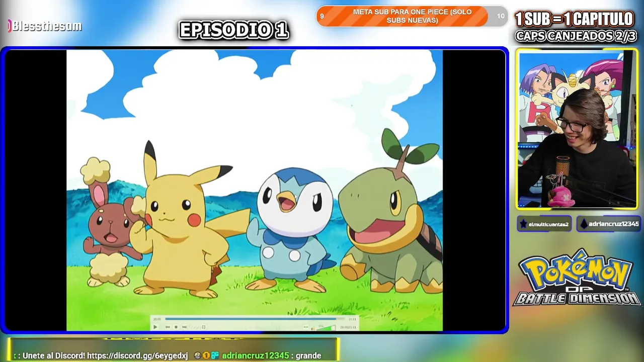Click the adriancruz12345 subscriber badge

(x=608, y=224)
